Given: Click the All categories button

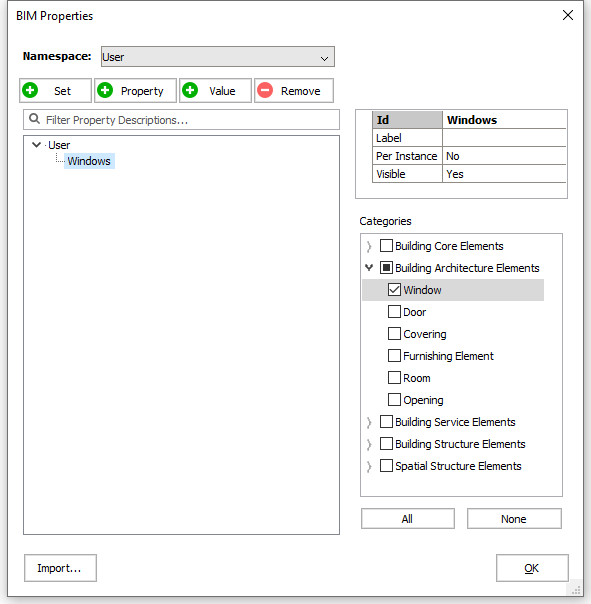Looking at the screenshot, I should [x=408, y=519].
